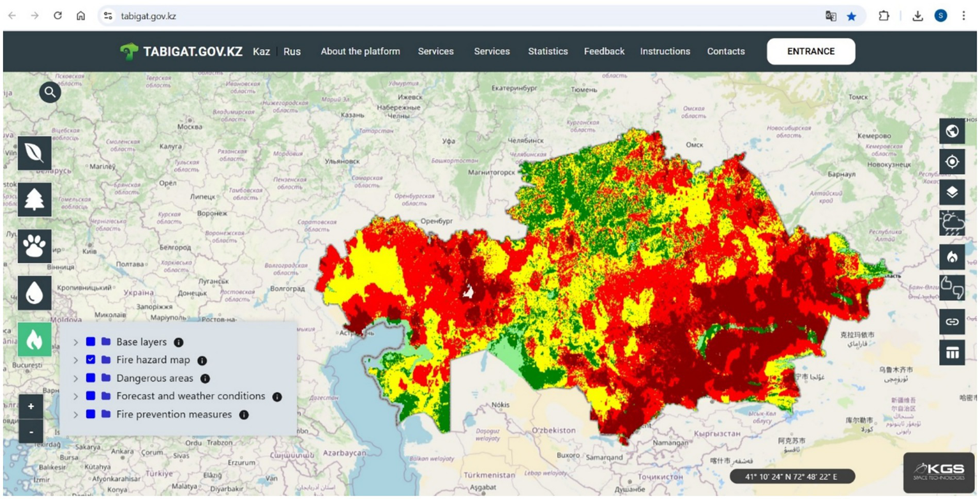Expand the Base layers group

[x=76, y=342]
